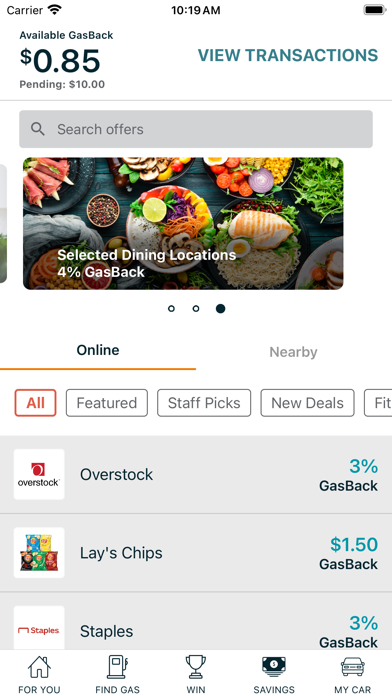Screen dimensions: 392x696
Task: Tap the Staples logo thumbnail
Action: (x=39, y=629)
